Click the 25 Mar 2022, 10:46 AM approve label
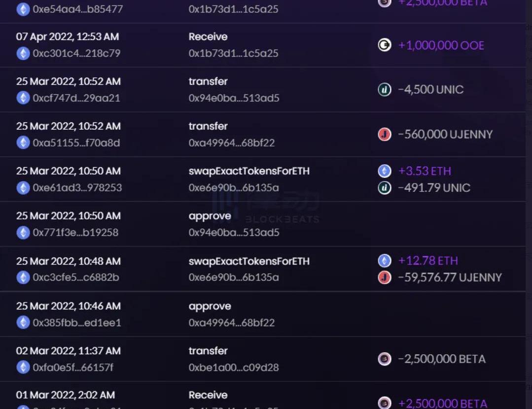532x409 pixels. (210, 306)
